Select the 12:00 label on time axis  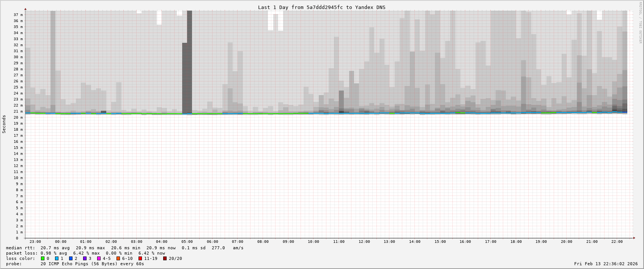pos(364,242)
